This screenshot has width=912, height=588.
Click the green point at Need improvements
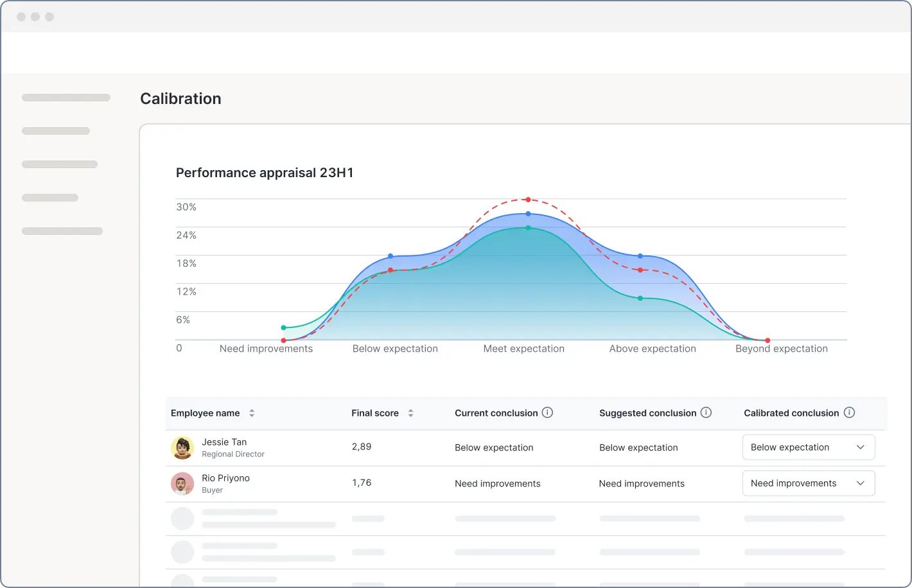click(x=283, y=328)
